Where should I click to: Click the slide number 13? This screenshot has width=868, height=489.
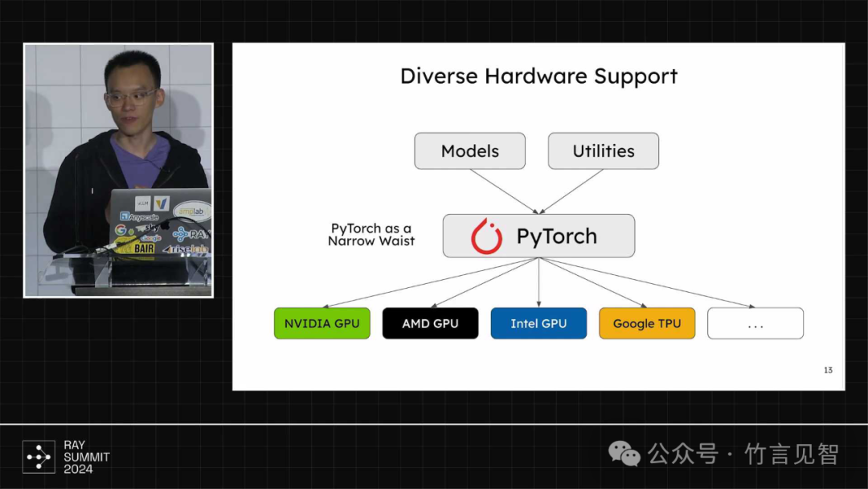coord(828,370)
